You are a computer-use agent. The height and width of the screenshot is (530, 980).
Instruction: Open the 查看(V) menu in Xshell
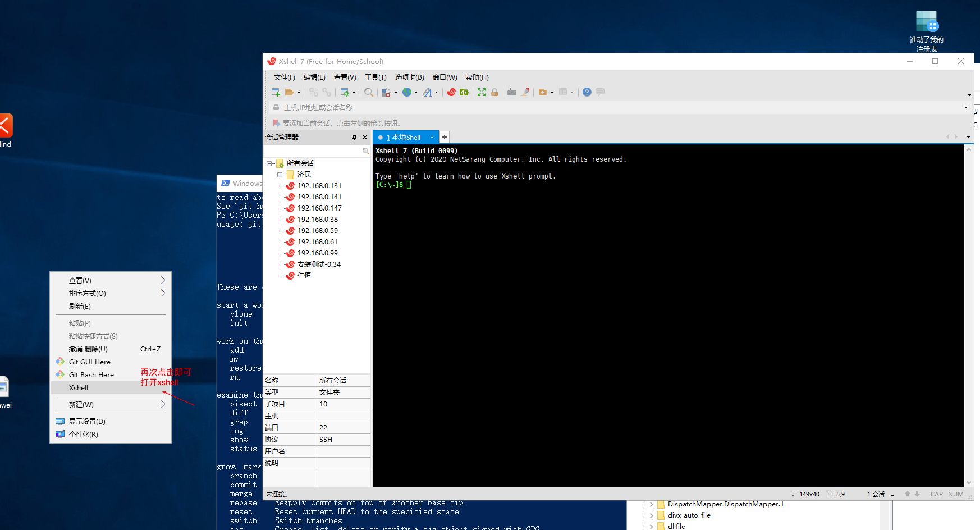click(345, 77)
